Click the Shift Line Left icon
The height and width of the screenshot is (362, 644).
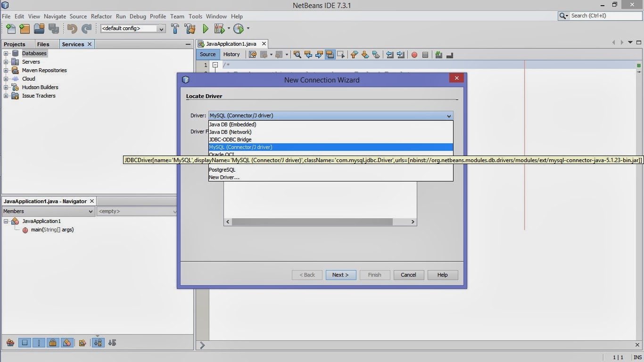390,55
